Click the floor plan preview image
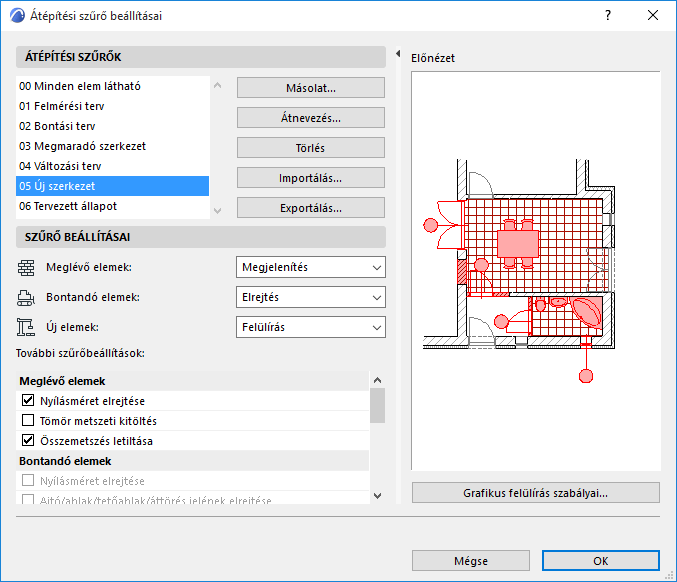 coord(536,271)
